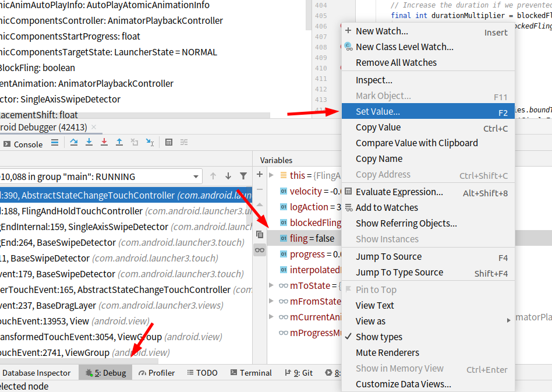
Task: Close the Android Debugger tab
Action: point(94,127)
